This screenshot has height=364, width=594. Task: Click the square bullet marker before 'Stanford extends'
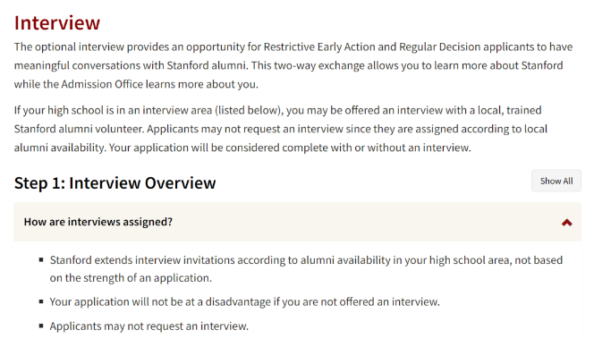[x=41, y=260]
